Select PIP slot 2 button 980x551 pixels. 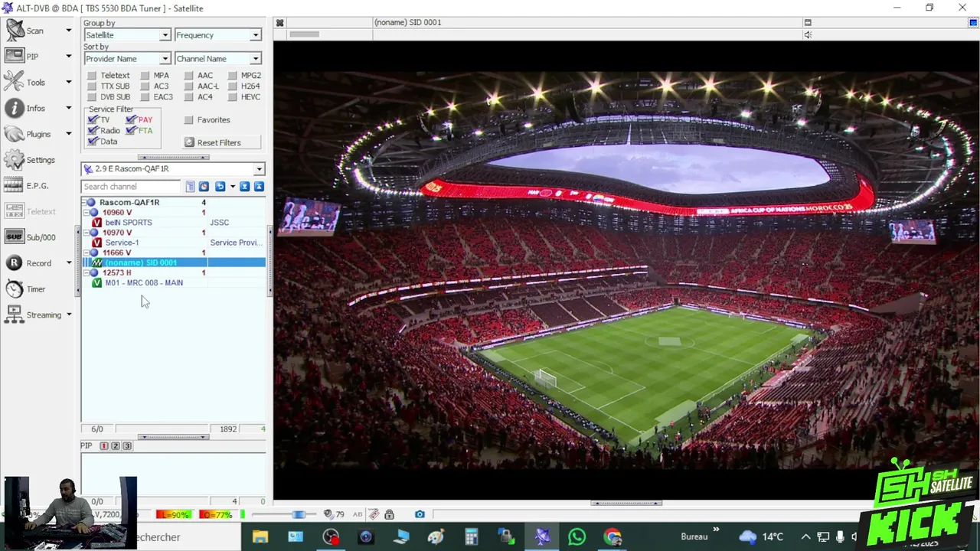pyautogui.click(x=116, y=446)
